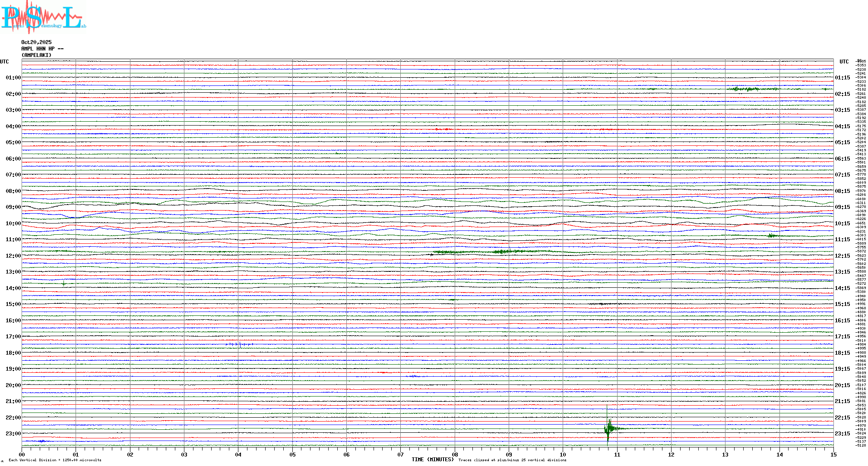Click the PSL Patras Seismology Lab logo
Image resolution: width=868 pixels, height=466 pixels.
tap(43, 17)
